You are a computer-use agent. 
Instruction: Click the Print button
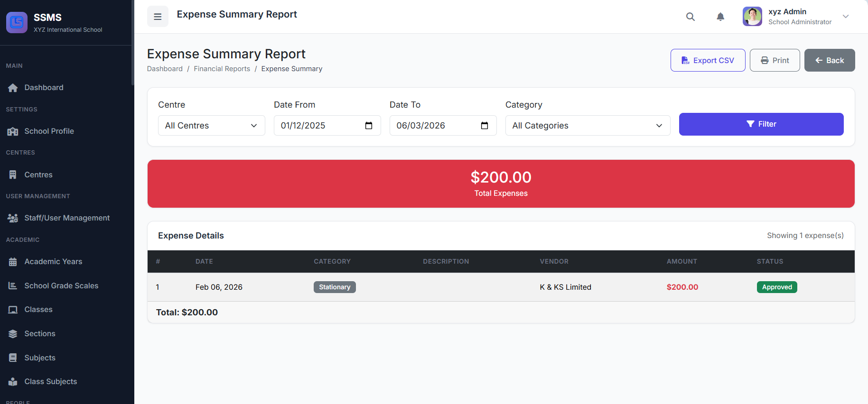click(x=775, y=60)
